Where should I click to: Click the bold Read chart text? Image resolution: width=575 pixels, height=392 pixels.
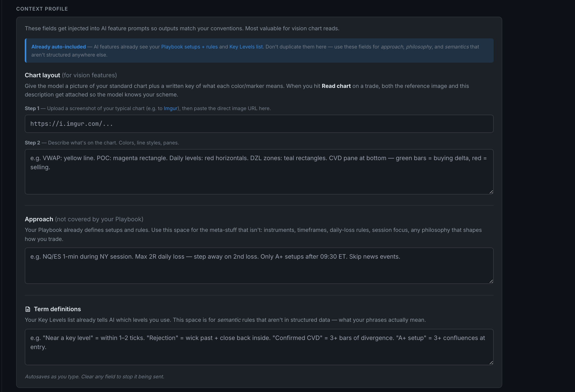(336, 86)
